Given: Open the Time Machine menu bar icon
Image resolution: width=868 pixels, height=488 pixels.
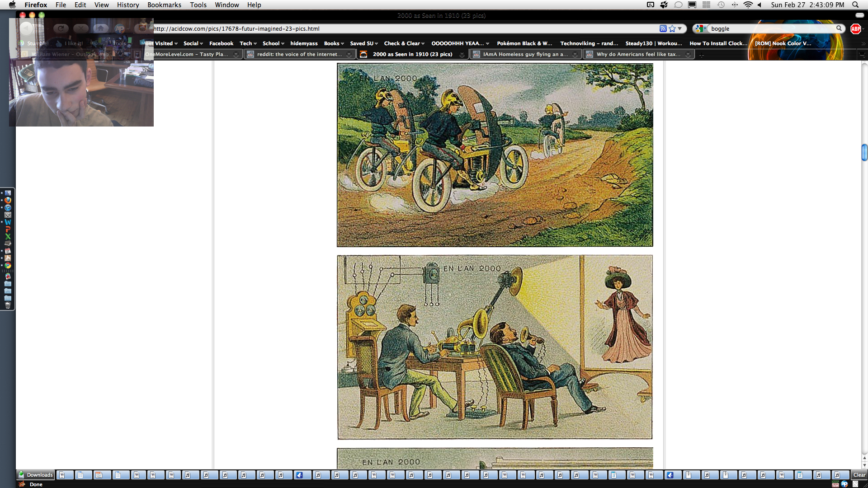Looking at the screenshot, I should tap(721, 5).
